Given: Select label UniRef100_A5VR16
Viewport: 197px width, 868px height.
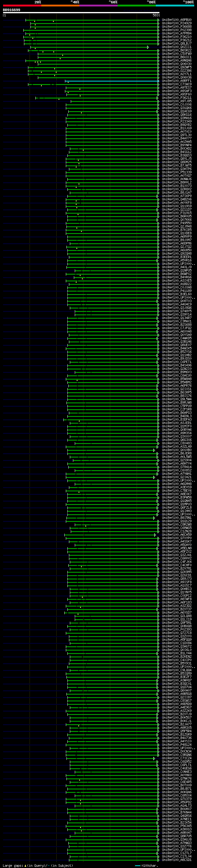Looking at the screenshot, I should (176, 260).
